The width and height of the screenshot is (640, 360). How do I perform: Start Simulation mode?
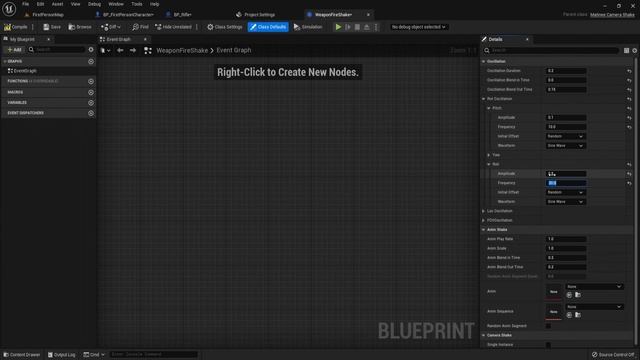(308, 27)
